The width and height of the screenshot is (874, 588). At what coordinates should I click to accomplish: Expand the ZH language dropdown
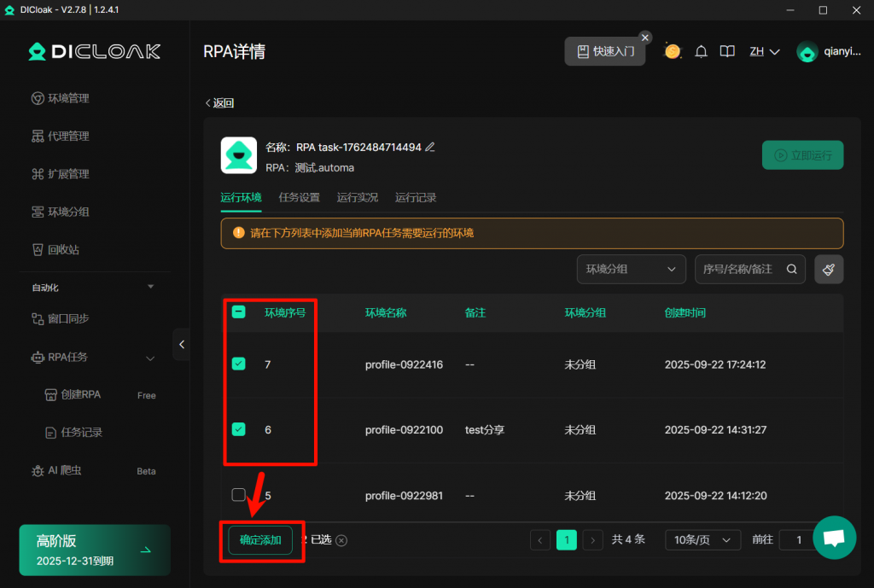[x=765, y=51]
